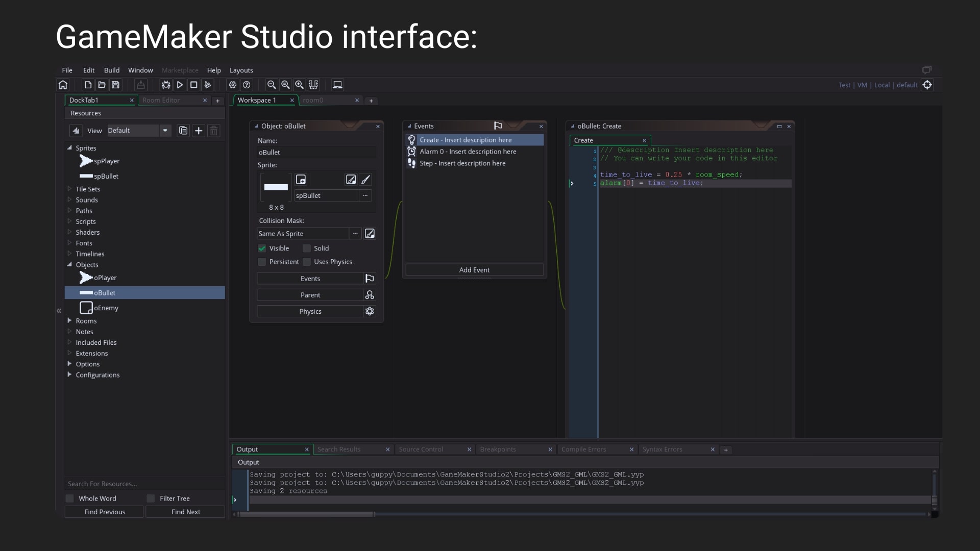
Task: Open the Build menu
Action: tap(112, 70)
